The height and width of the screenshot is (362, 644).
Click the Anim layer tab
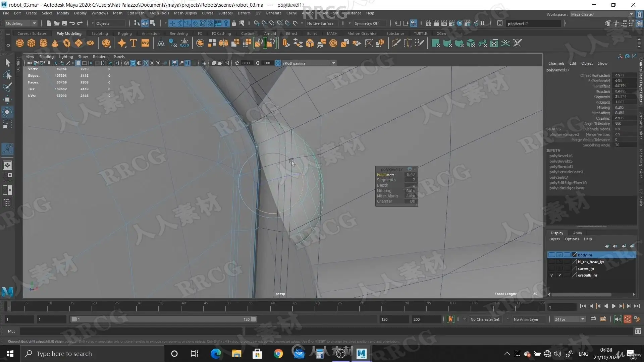click(x=577, y=233)
